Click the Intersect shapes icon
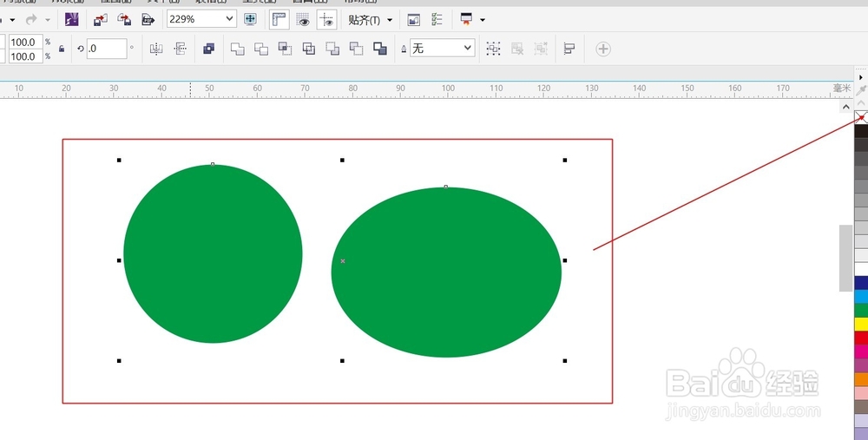The width and height of the screenshot is (868, 440). 285,49
